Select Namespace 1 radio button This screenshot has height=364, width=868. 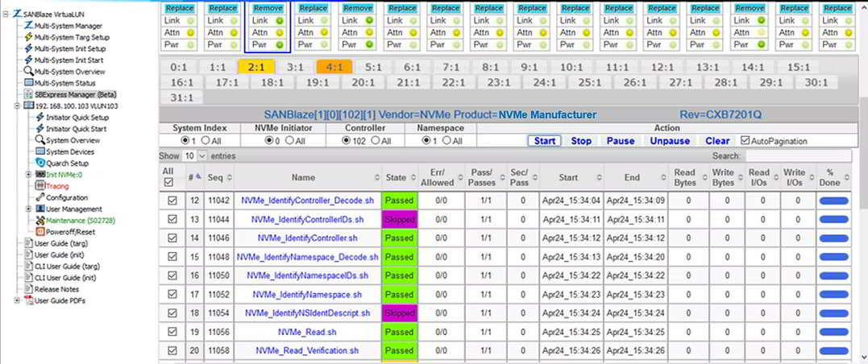coord(426,141)
